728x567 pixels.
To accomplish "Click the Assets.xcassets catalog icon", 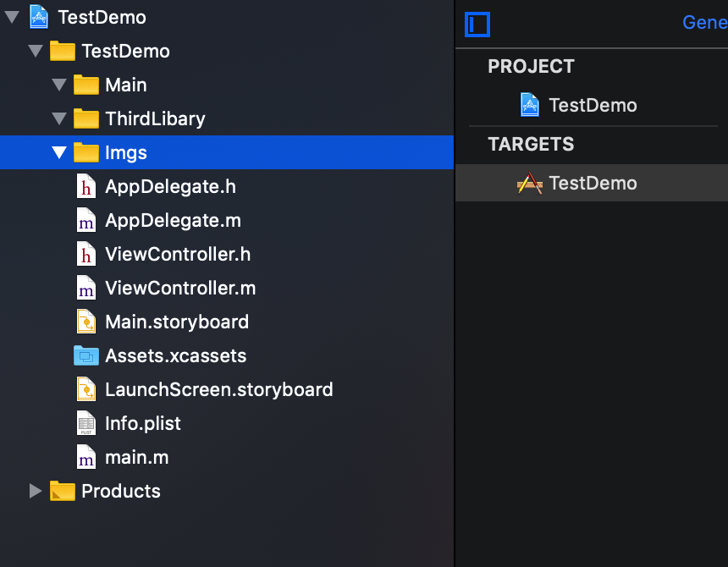I will 85,355.
